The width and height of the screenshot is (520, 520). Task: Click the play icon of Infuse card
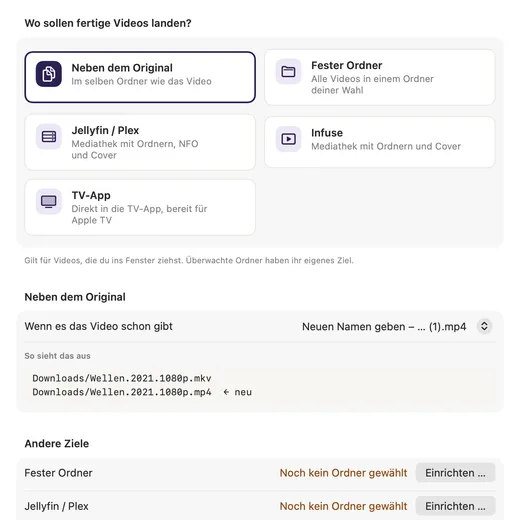tap(288, 139)
